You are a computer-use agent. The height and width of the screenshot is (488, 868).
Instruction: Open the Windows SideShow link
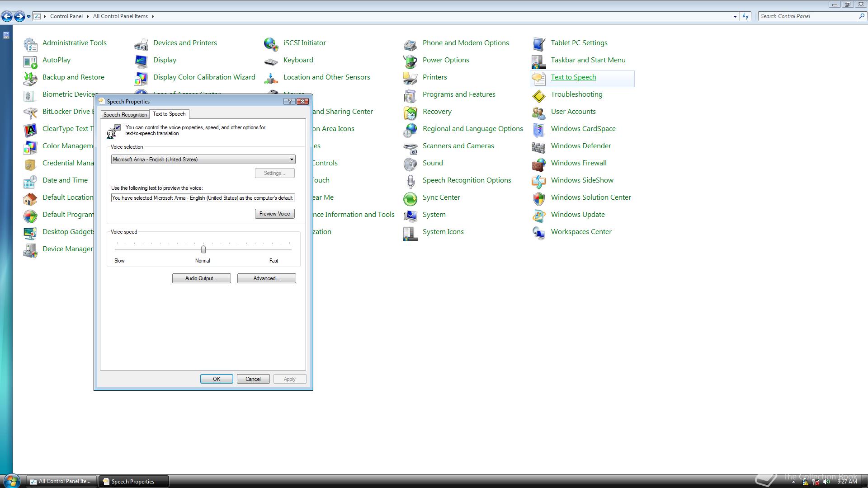coord(582,180)
